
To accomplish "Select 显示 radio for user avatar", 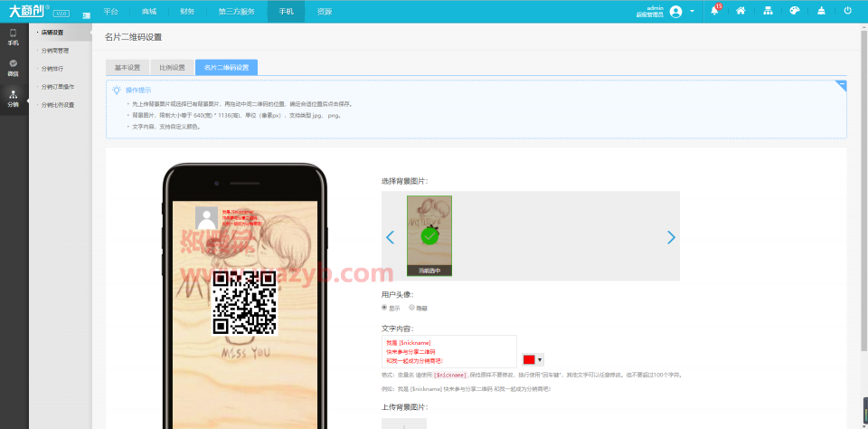I will (x=385, y=307).
